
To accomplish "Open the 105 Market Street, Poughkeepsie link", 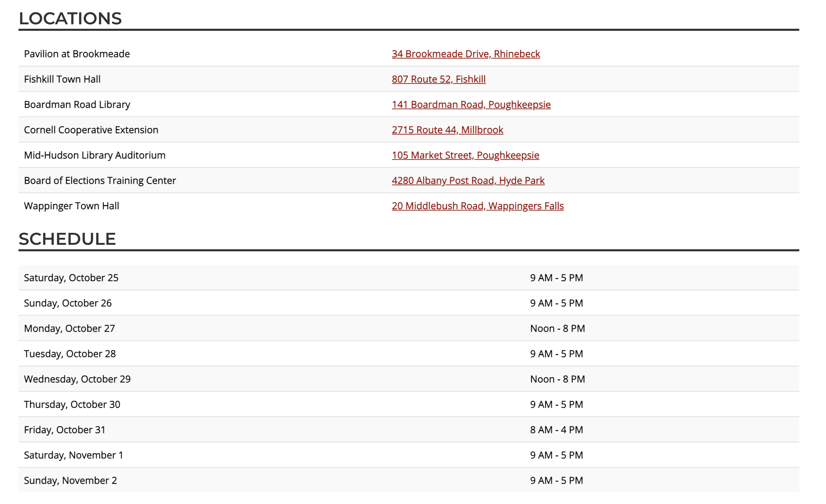I will pos(465,155).
